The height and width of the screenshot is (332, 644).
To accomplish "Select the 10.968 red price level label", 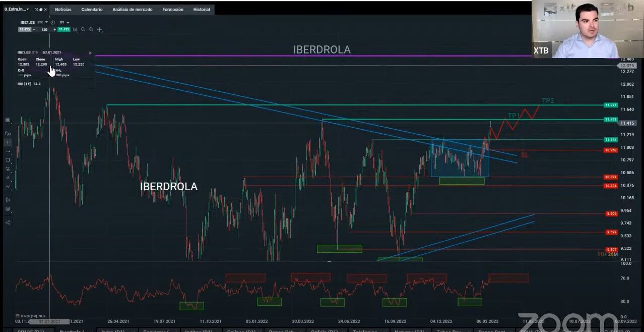I will [x=611, y=150].
